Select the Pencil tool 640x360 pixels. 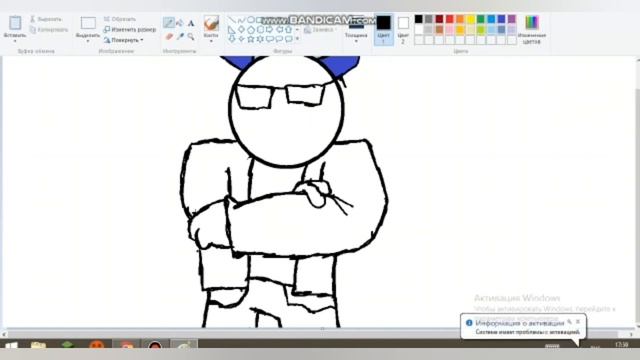tap(169, 23)
